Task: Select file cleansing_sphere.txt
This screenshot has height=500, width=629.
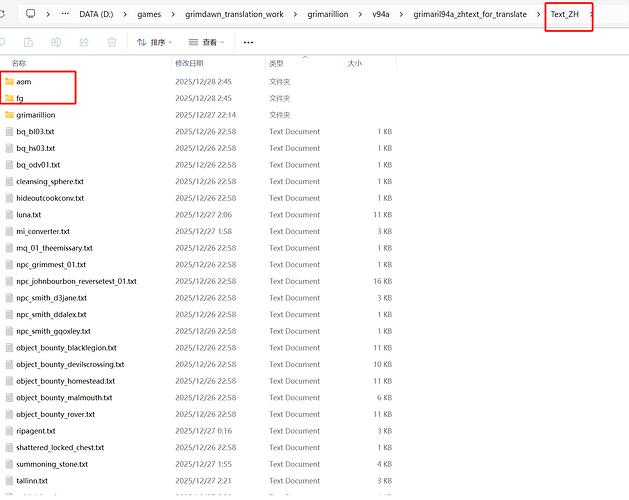Action: [49, 181]
